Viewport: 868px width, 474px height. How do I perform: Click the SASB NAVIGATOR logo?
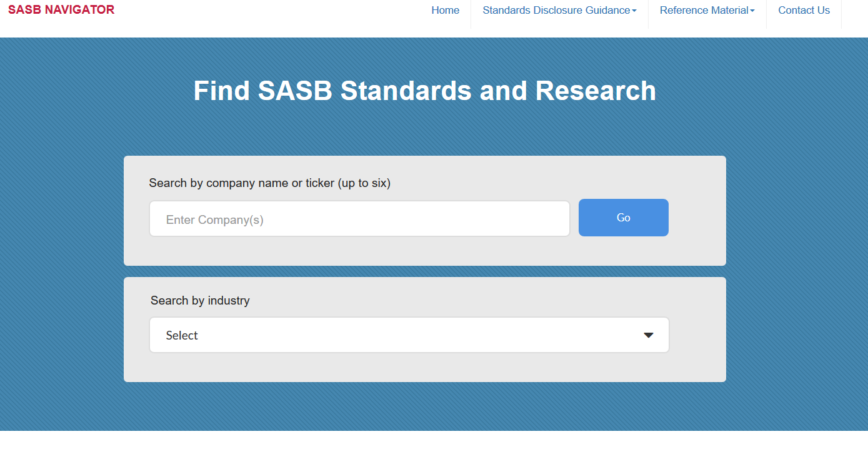(61, 10)
